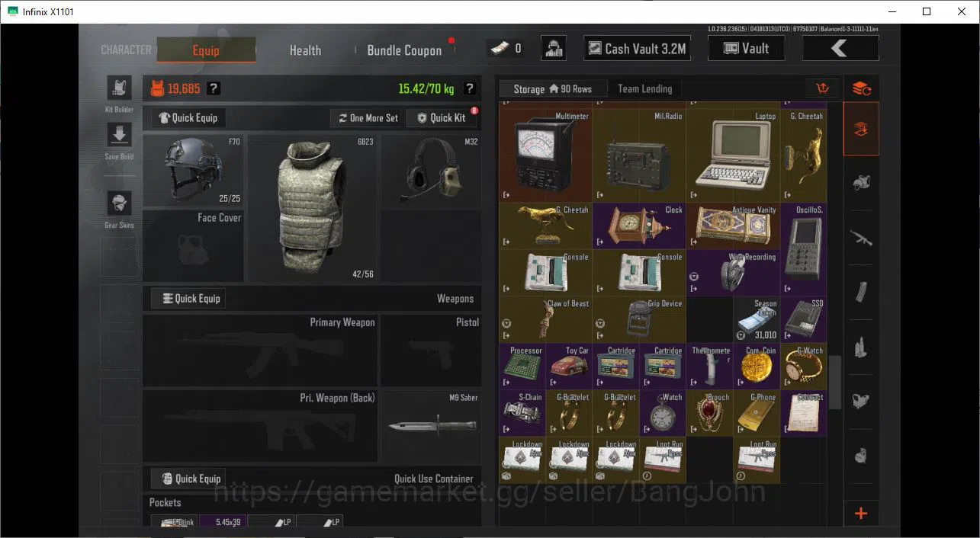Click the empty Pistol slot

(x=432, y=350)
